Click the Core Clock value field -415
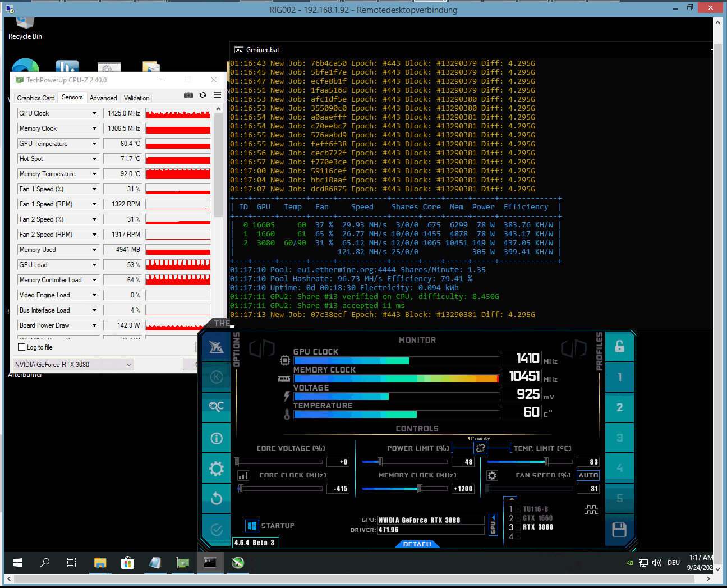The width and height of the screenshot is (727, 588). click(x=338, y=489)
